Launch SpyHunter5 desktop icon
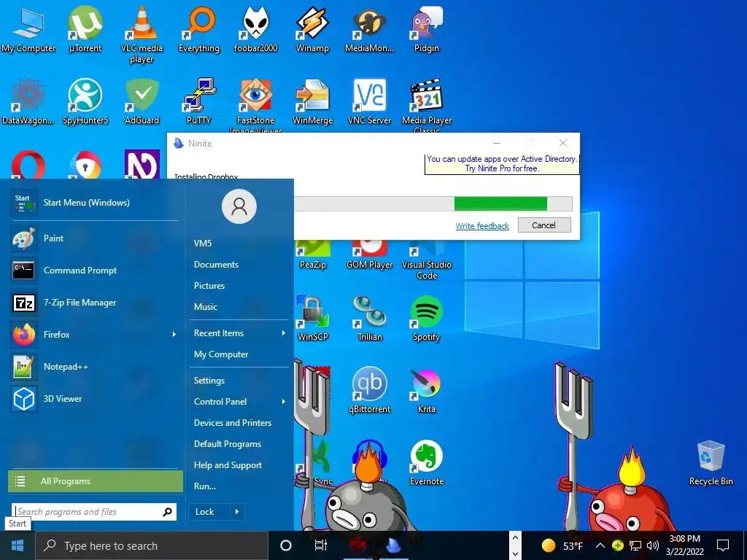 [x=85, y=101]
